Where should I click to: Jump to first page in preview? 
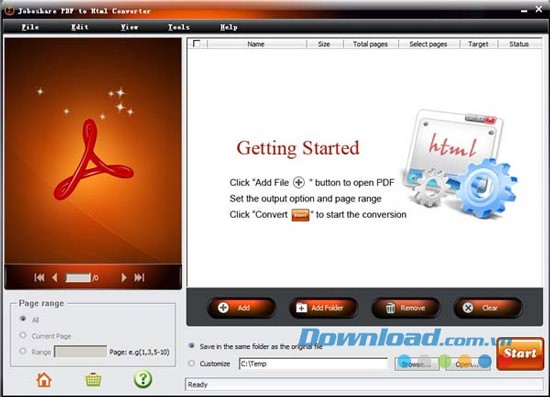(39, 278)
